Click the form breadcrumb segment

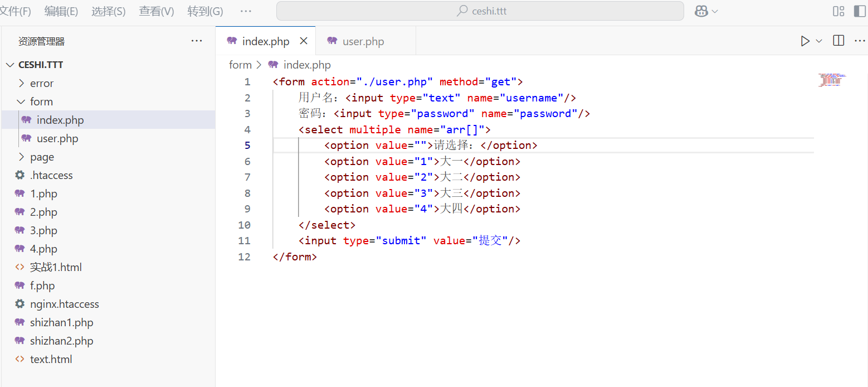[x=240, y=65]
